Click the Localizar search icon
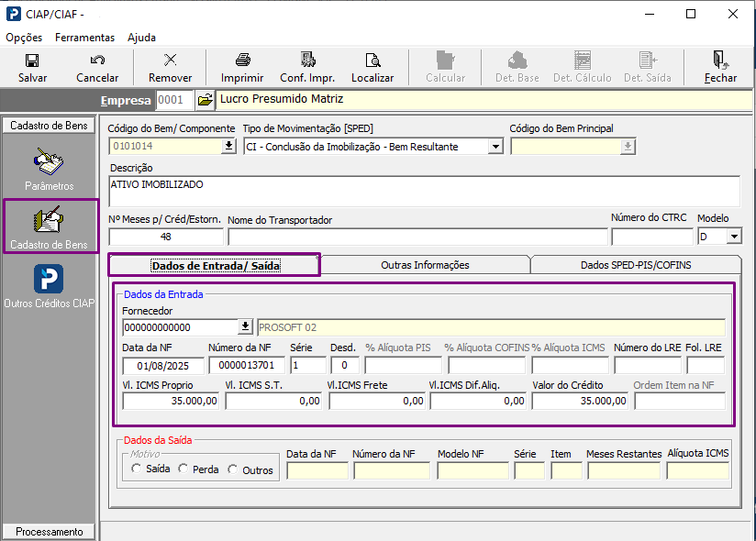 pyautogui.click(x=372, y=61)
